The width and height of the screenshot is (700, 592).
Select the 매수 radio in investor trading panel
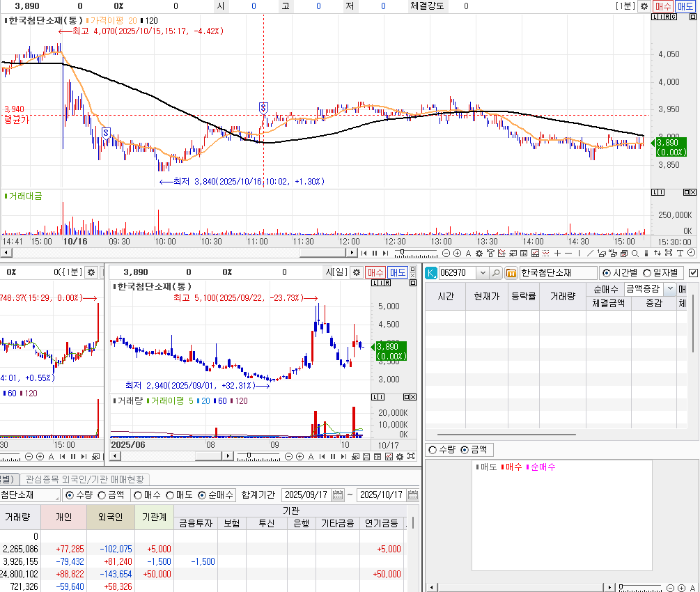point(138,495)
